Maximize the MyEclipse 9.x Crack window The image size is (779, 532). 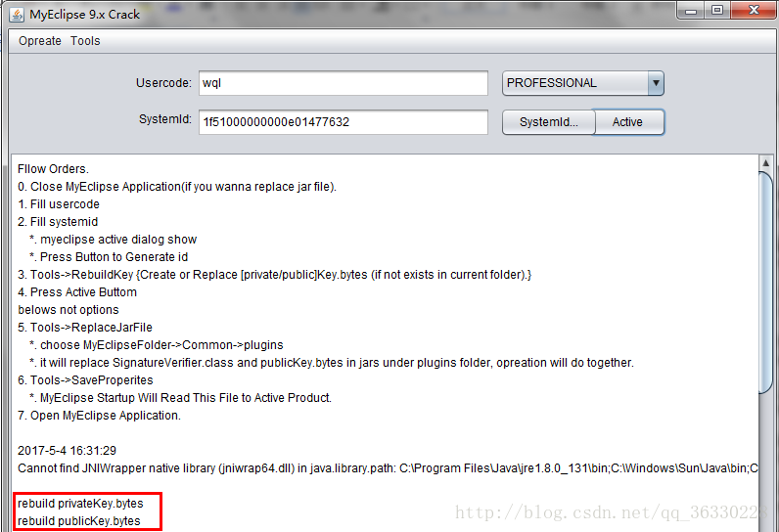(x=717, y=11)
